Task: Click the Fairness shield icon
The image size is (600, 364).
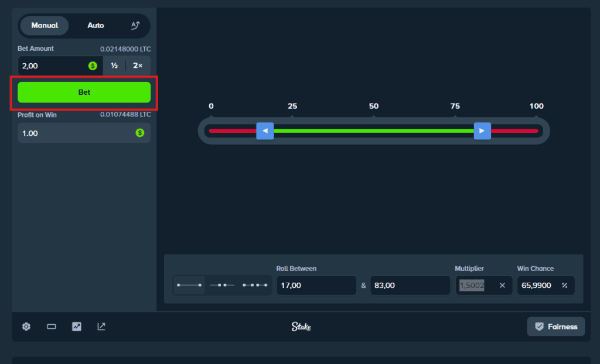Action: click(x=539, y=327)
